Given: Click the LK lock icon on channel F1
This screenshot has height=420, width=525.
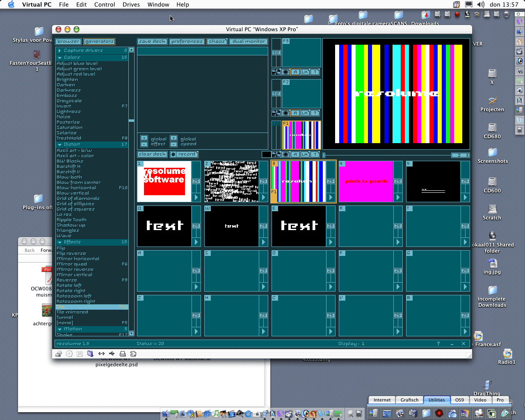Looking at the screenshot, I should [x=305, y=155].
